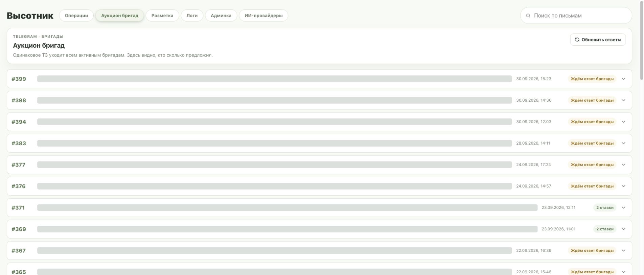Expand auction row #367

pos(623,250)
